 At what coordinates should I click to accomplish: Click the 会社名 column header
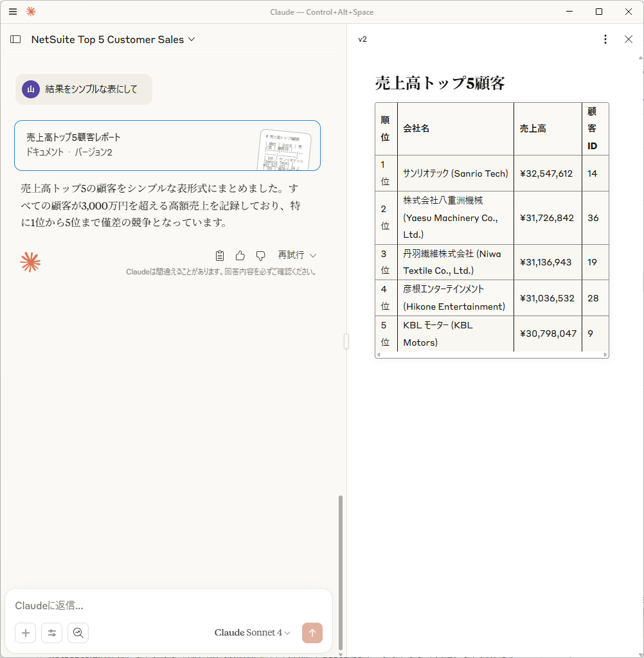tap(456, 129)
